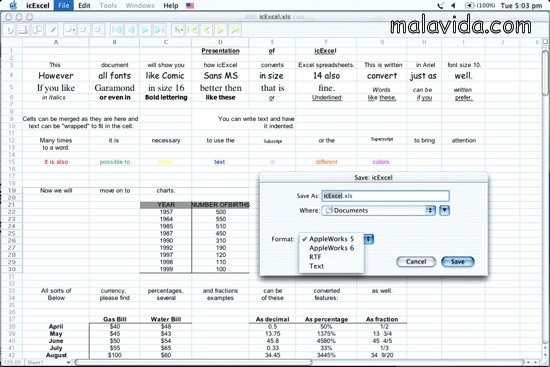Click the clock showing Tue 5:03 pm
This screenshot has height=367, width=550.
coord(521,6)
